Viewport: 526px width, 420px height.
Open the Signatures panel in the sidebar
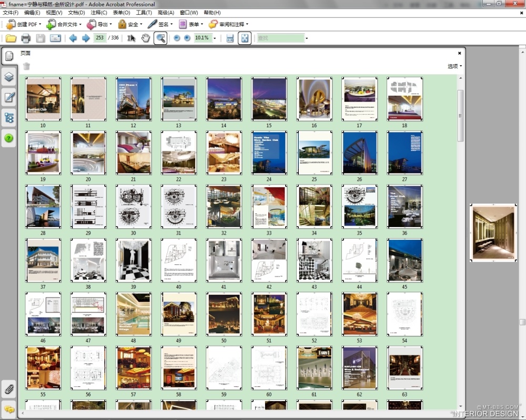click(9, 97)
